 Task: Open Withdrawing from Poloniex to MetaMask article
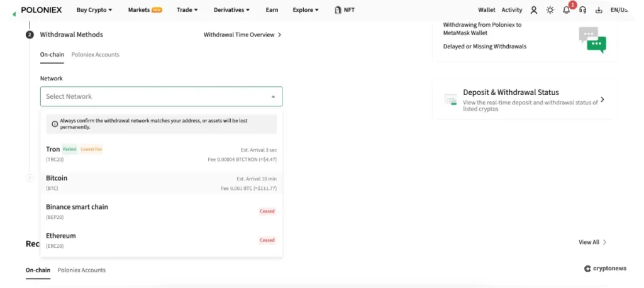pyautogui.click(x=482, y=29)
